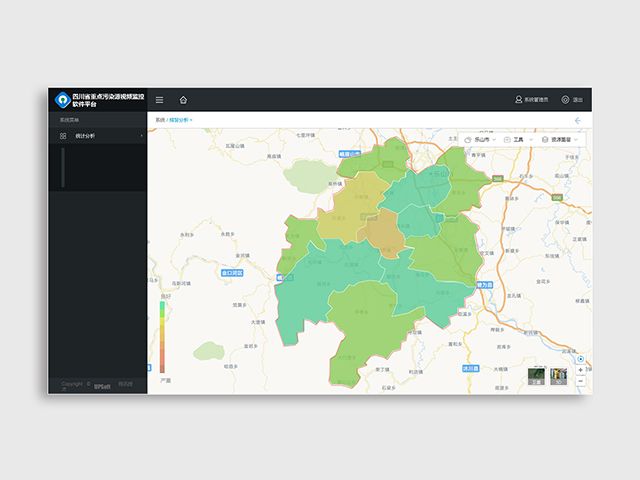Viewport: 640px width, 480px height.
Task: Expand the 统计分析 sidebar menu item
Action: [98, 136]
